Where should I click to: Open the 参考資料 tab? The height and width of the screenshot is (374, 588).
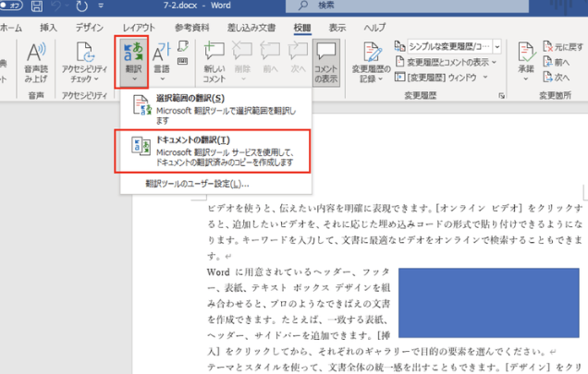tap(192, 28)
